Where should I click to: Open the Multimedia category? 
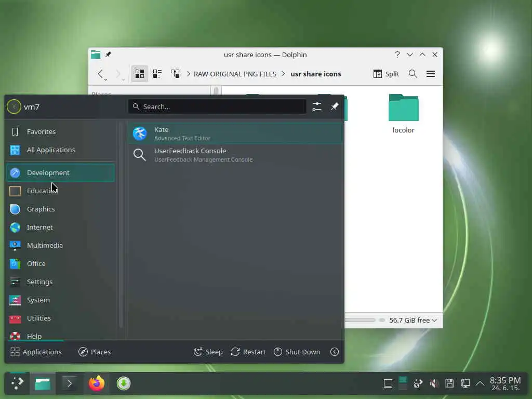pyautogui.click(x=60, y=245)
